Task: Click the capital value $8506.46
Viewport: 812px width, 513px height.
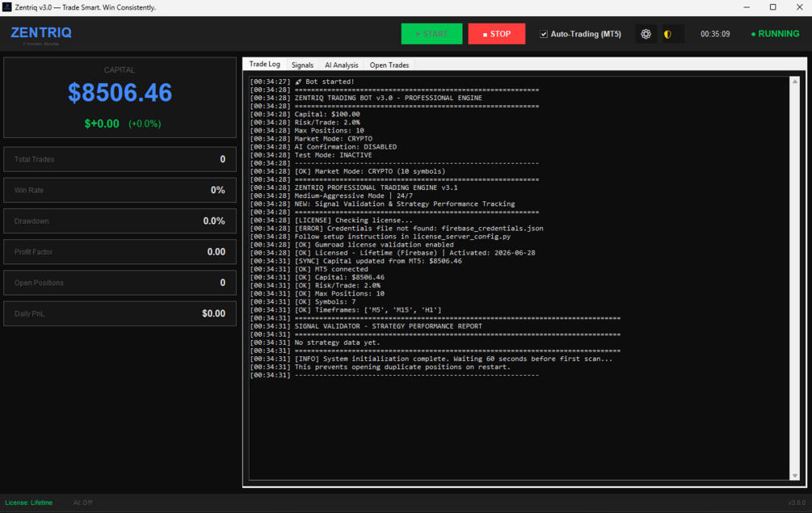Action: point(120,93)
